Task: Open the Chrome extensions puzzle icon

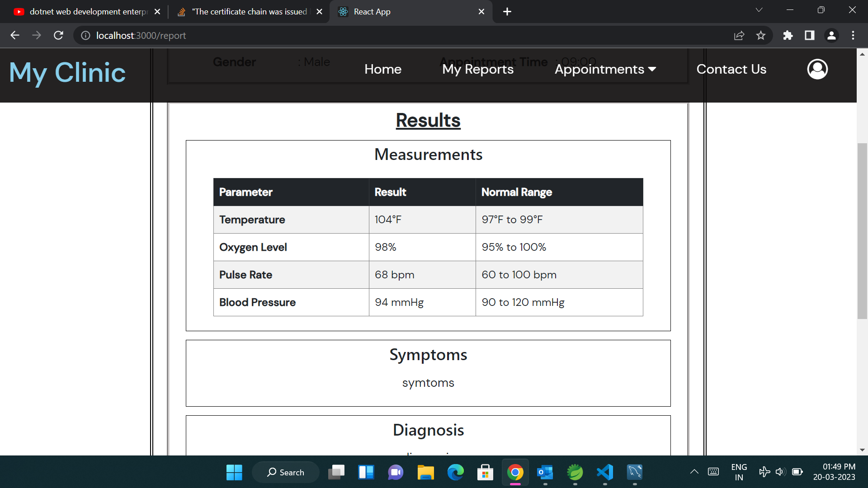Action: pyautogui.click(x=788, y=35)
